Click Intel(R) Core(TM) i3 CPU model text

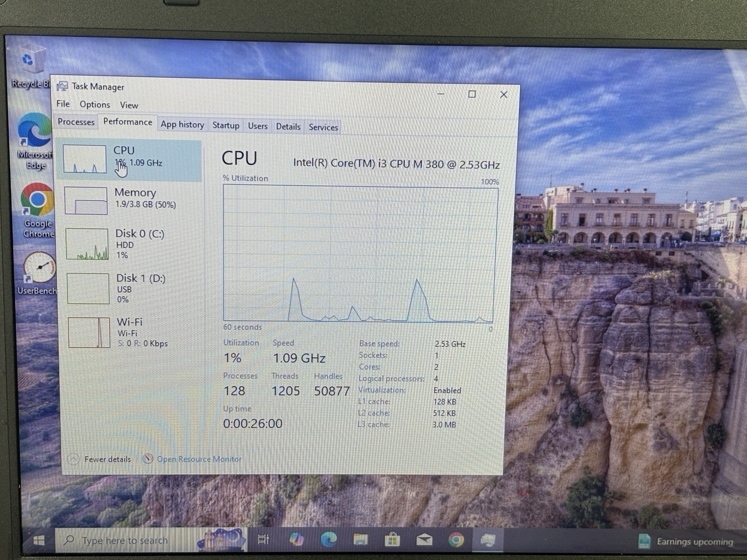coord(396,164)
